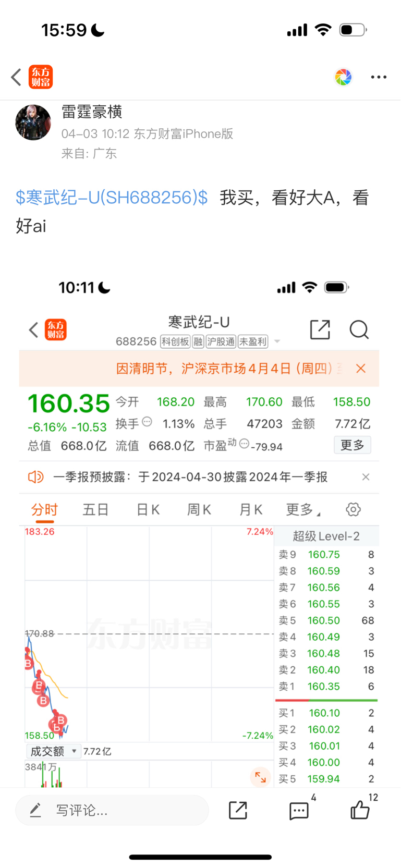Switch to the 五日 tab

tap(96, 510)
